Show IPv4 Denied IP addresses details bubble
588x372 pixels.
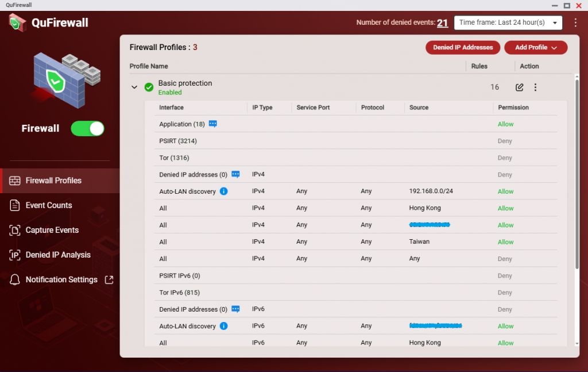point(235,174)
